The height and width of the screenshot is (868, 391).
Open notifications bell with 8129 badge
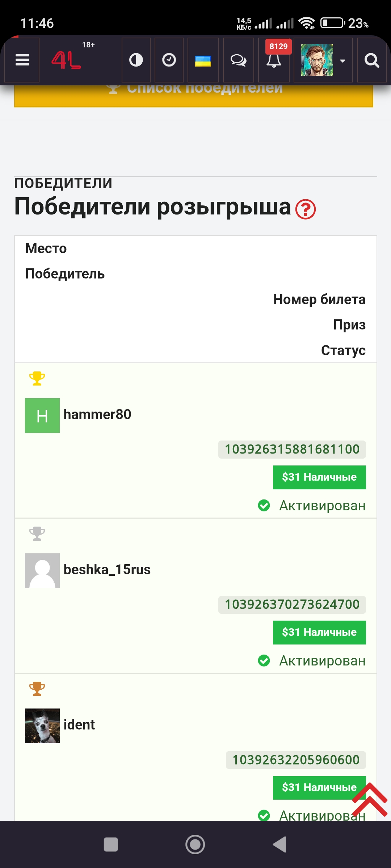pos(274,60)
